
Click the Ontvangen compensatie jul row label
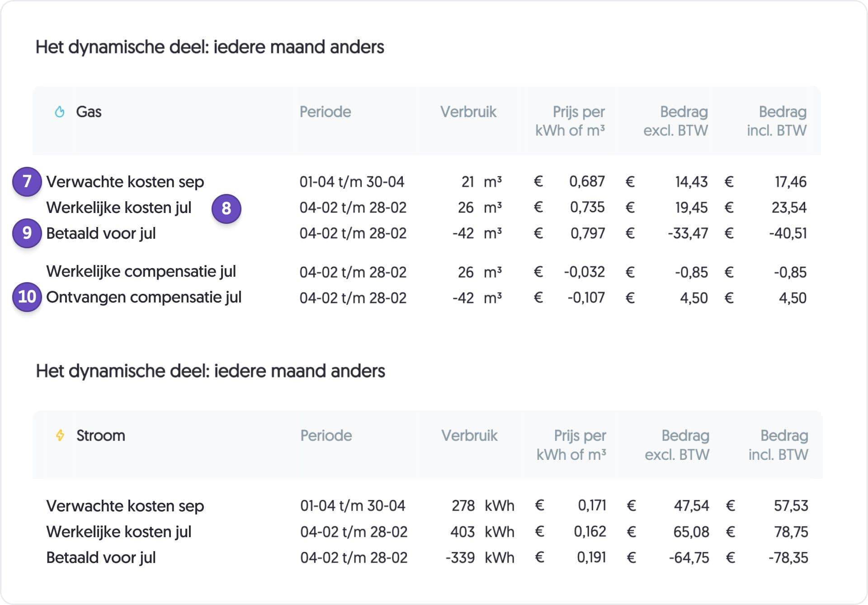(x=144, y=298)
